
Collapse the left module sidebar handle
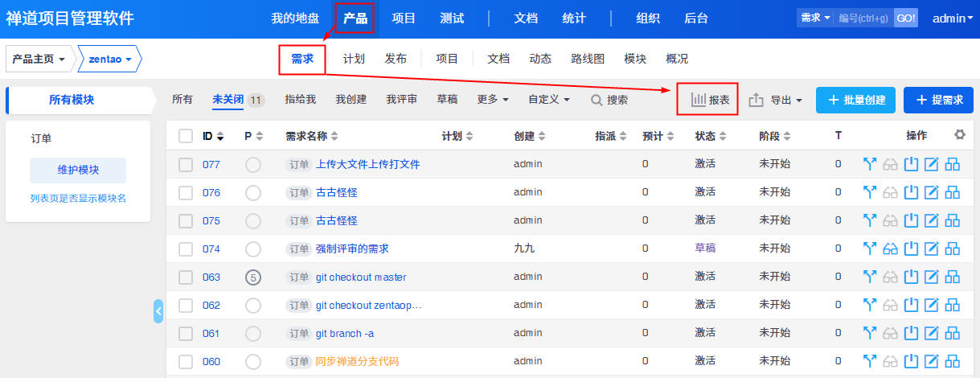click(x=158, y=310)
